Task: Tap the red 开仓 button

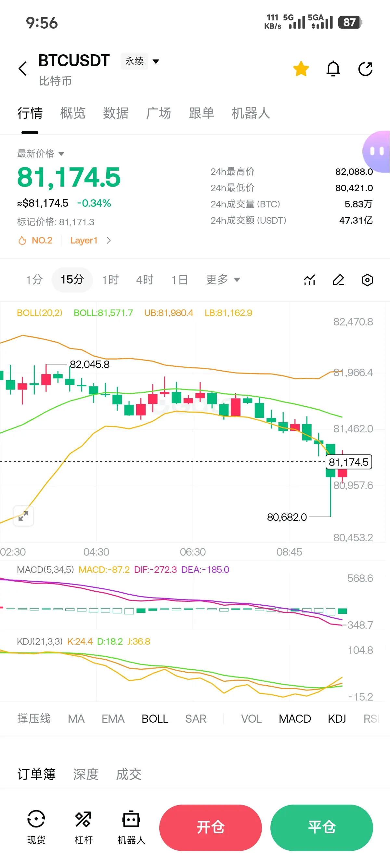Action: point(211,828)
